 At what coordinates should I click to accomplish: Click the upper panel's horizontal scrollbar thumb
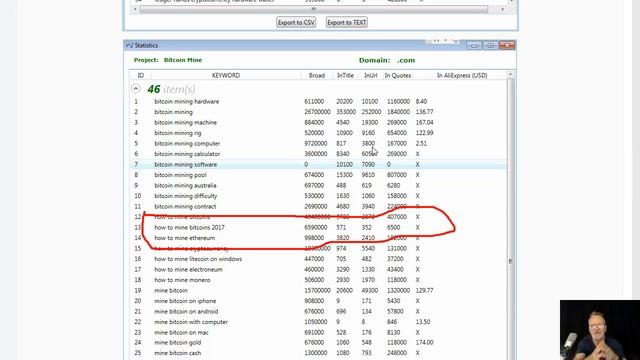click(313, 9)
